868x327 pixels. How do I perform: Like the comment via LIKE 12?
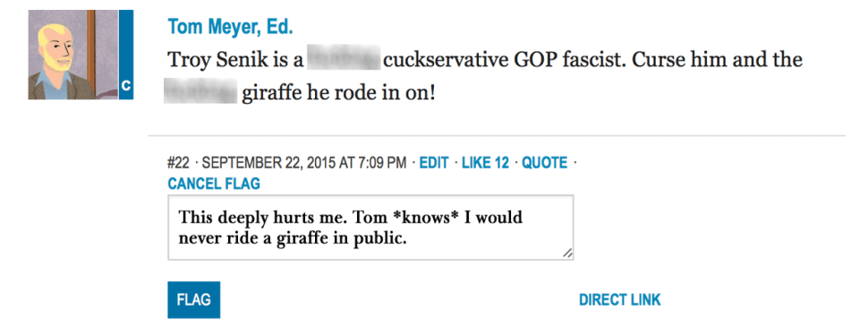pyautogui.click(x=485, y=163)
